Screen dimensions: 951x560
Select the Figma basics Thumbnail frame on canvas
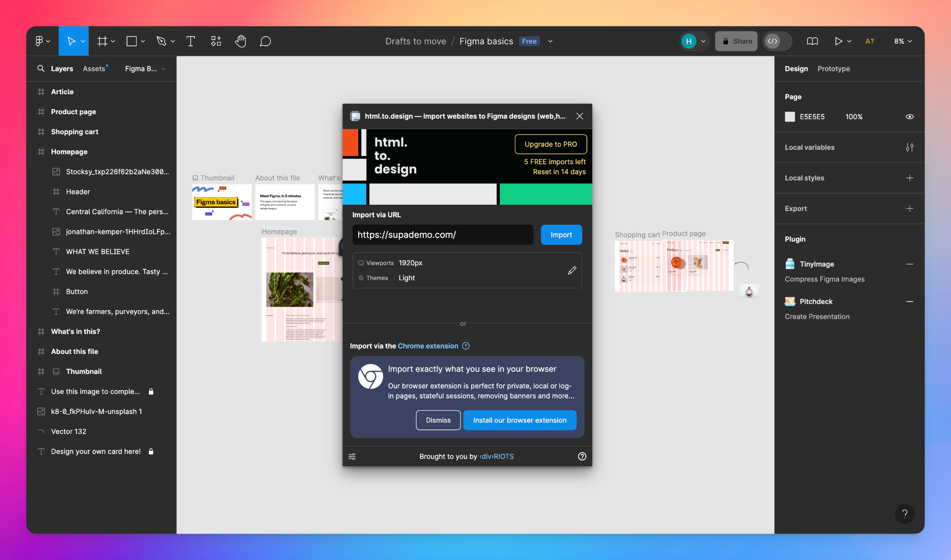(222, 202)
